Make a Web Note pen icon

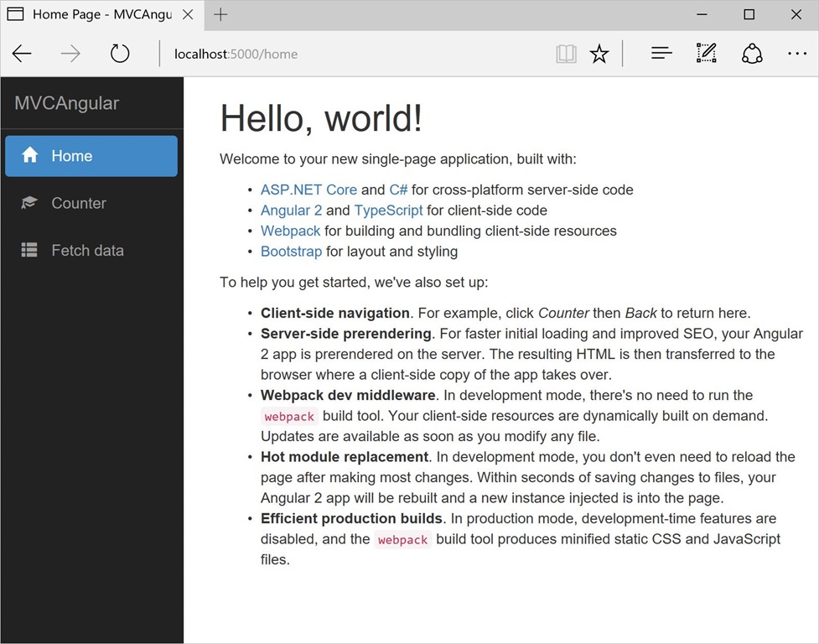[707, 54]
